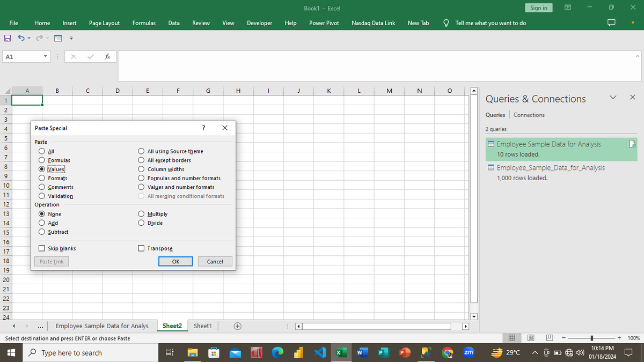The width and height of the screenshot is (644, 362).
Task: Open the Power Pivot tab
Action: pos(324,23)
